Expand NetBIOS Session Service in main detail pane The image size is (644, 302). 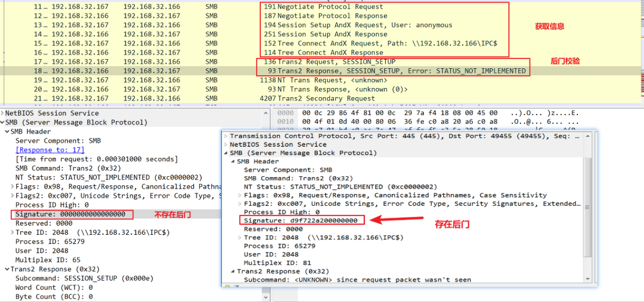click(2, 113)
